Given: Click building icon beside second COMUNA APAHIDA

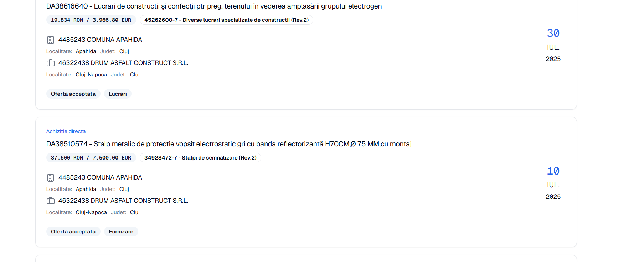Looking at the screenshot, I should [51, 178].
